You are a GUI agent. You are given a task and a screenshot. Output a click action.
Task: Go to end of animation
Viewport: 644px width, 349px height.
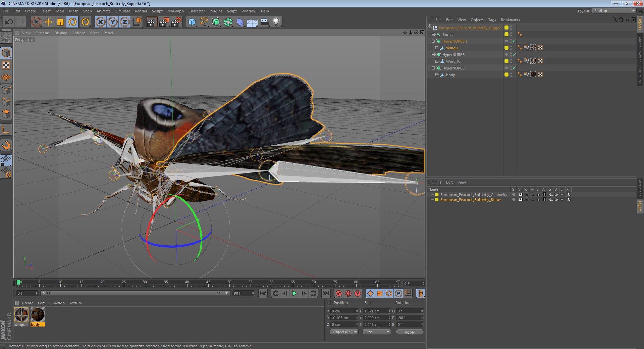pos(326,294)
